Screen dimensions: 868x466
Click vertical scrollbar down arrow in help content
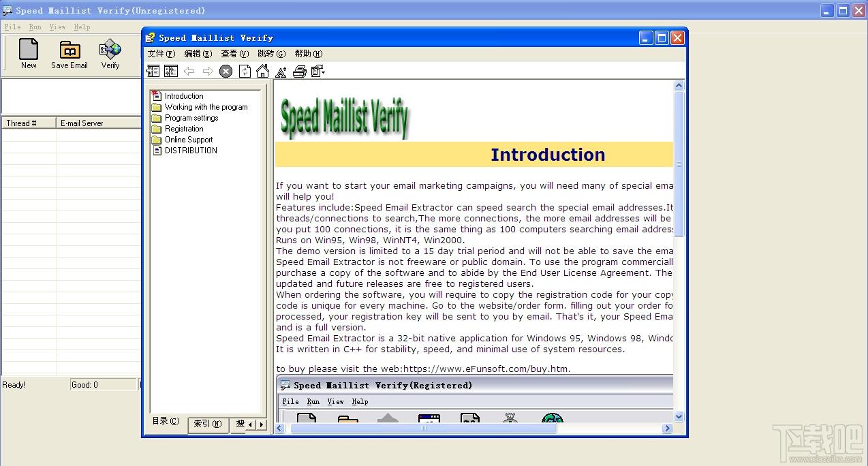679,416
